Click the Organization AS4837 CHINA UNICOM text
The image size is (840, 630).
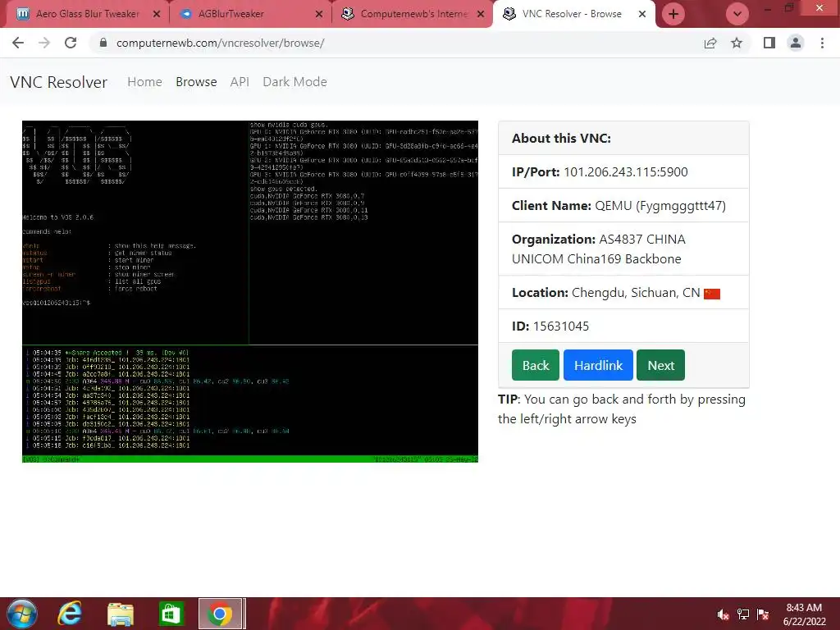pos(598,249)
